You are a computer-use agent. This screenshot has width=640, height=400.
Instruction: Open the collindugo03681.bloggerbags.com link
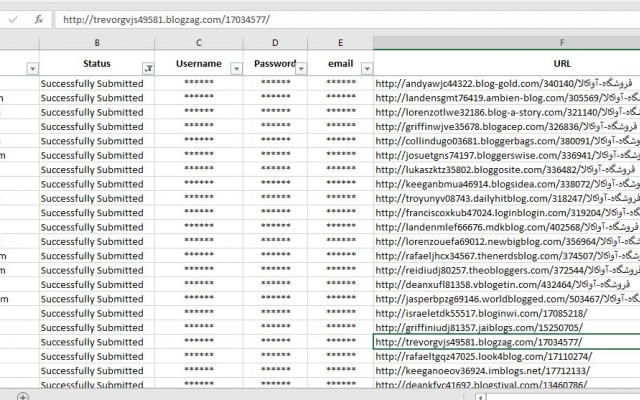(x=507, y=141)
